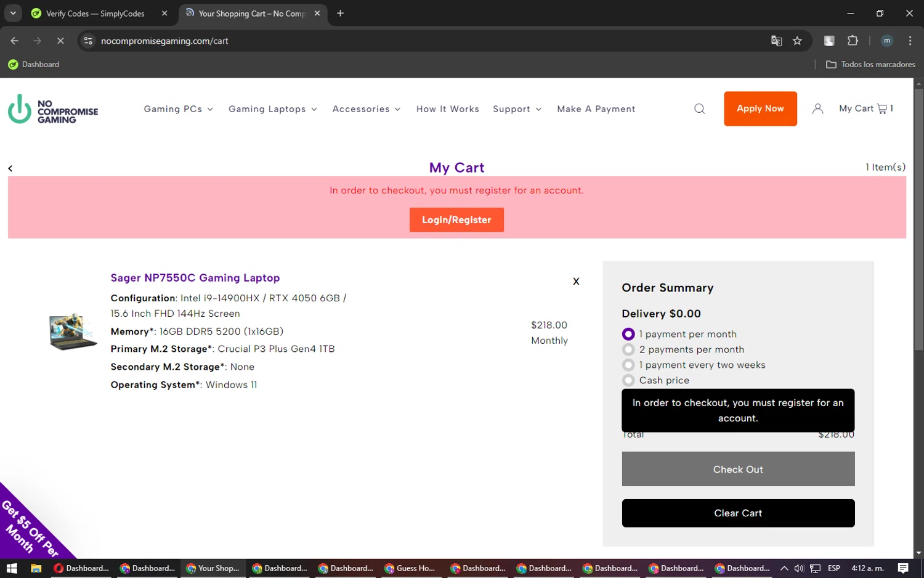This screenshot has width=924, height=578.
Task: Open the tab search dropdown arrow
Action: pos(13,13)
